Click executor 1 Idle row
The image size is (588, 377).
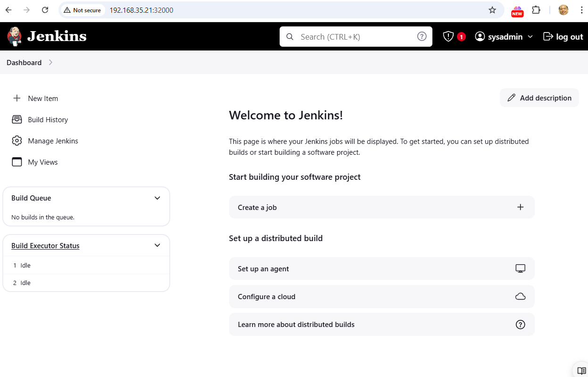(x=86, y=265)
